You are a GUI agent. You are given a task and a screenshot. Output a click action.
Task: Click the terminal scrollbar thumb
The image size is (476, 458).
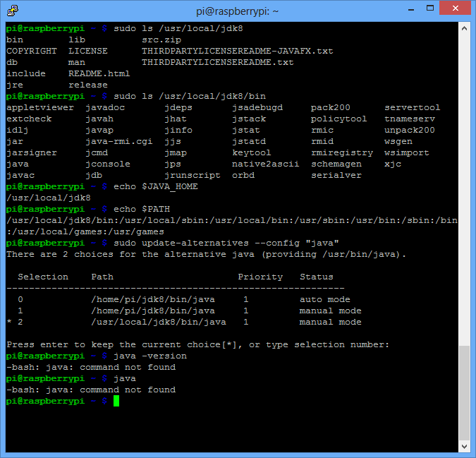click(464, 392)
